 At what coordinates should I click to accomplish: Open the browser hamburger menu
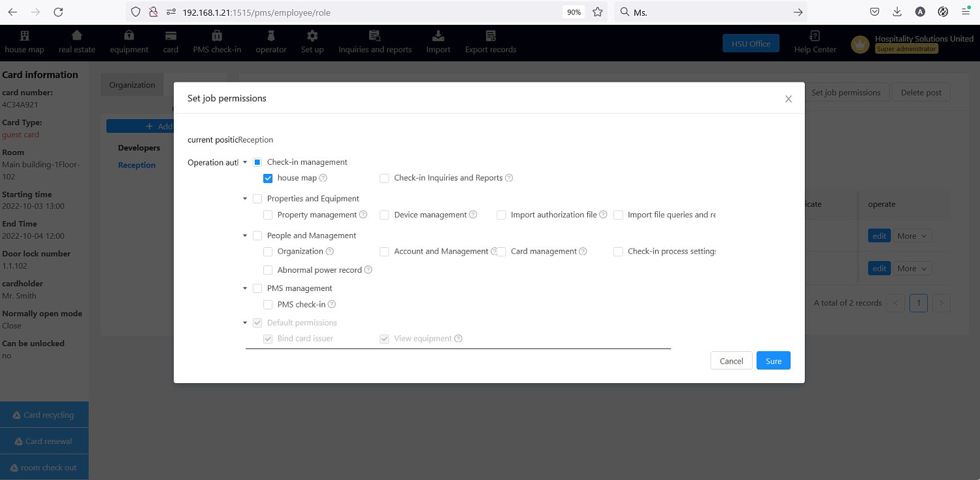pyautogui.click(x=966, y=12)
